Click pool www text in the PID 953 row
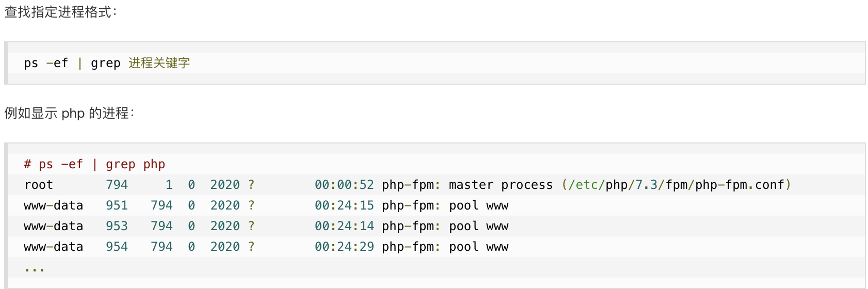 click(478, 226)
